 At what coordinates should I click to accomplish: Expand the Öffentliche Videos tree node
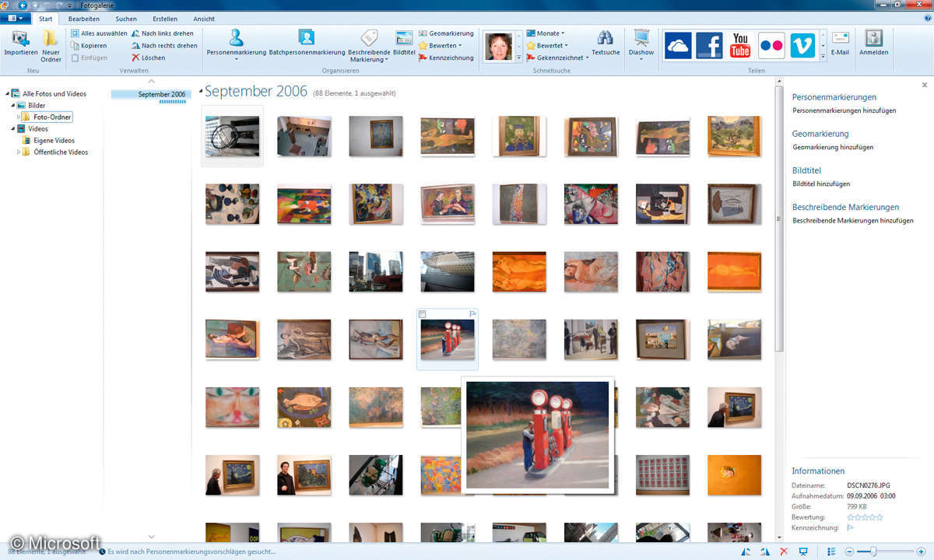point(18,152)
